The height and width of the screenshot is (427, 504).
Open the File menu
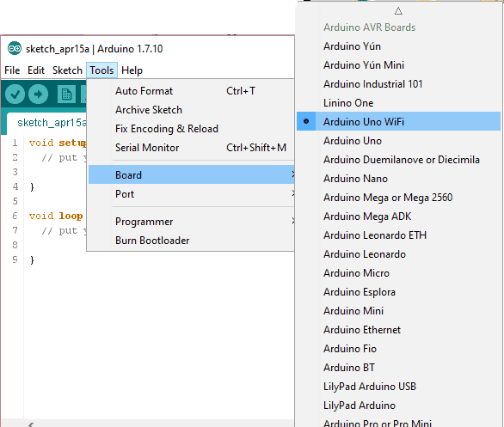(12, 70)
